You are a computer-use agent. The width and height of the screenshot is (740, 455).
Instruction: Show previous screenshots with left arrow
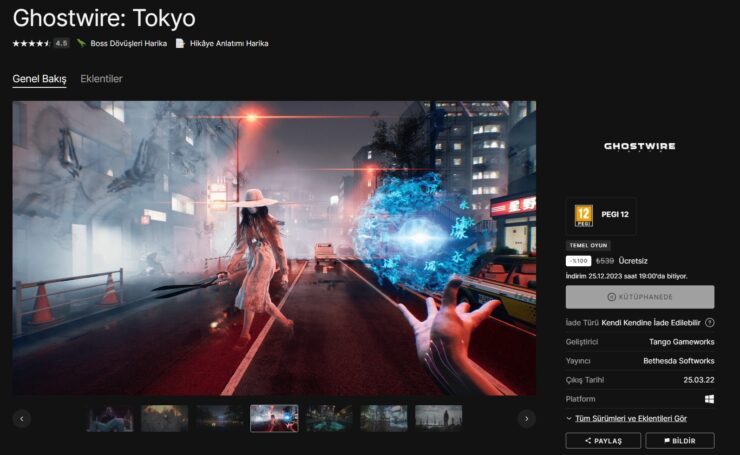(x=22, y=419)
